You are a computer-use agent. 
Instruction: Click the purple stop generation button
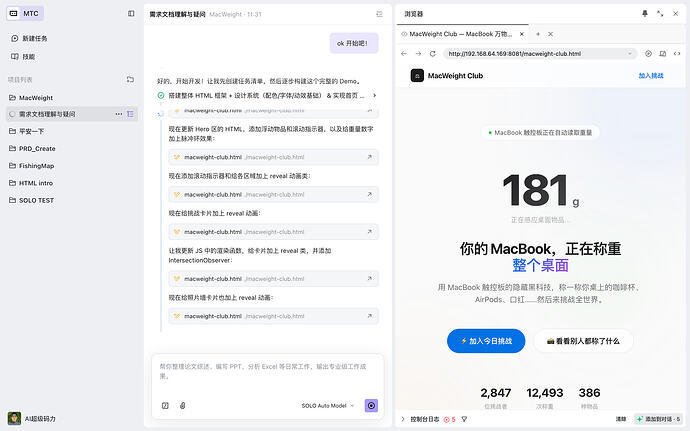pos(371,405)
